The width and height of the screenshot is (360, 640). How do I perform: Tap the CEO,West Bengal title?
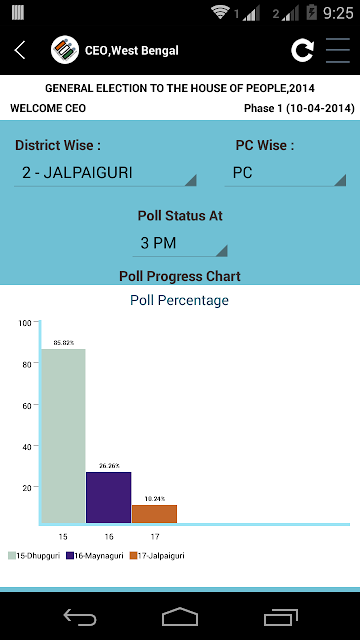tap(131, 51)
